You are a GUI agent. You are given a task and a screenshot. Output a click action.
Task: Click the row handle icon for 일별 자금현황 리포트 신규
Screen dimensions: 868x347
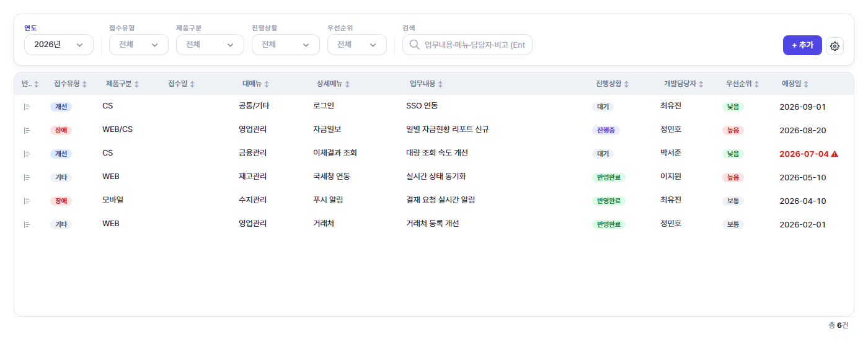[x=27, y=130]
